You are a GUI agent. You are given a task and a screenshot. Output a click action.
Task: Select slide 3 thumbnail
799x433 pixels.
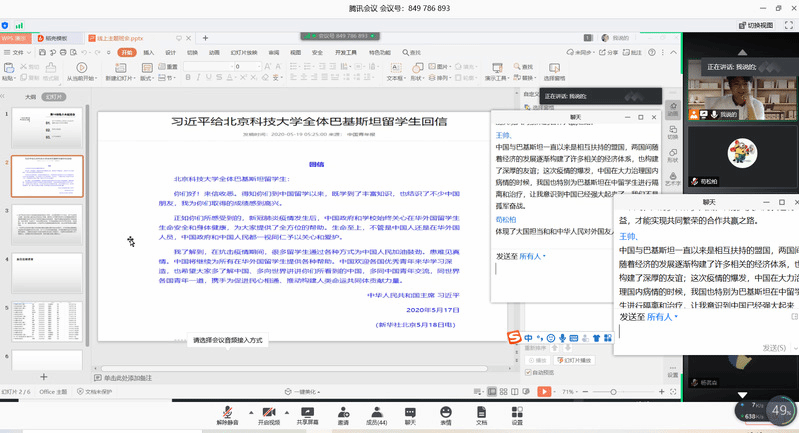[47, 225]
